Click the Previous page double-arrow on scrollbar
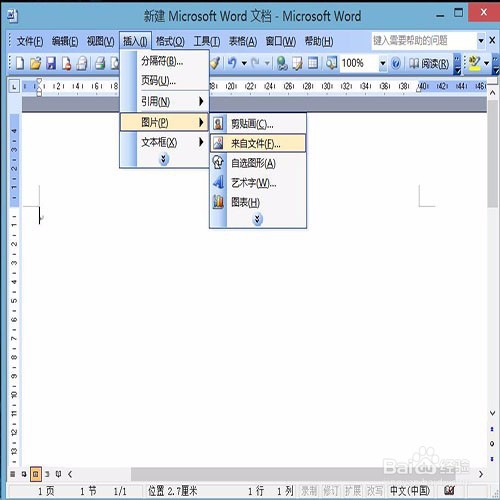Viewport: 500px width, 500px height. (492, 429)
